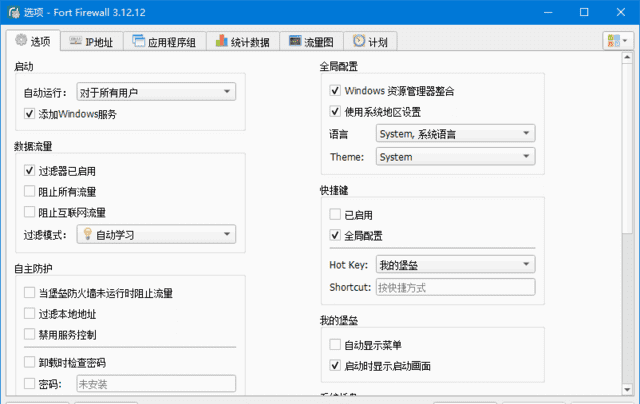This screenshot has height=404, width=640.
Task: Enable 卸载时检查密码
Action: tap(29, 362)
